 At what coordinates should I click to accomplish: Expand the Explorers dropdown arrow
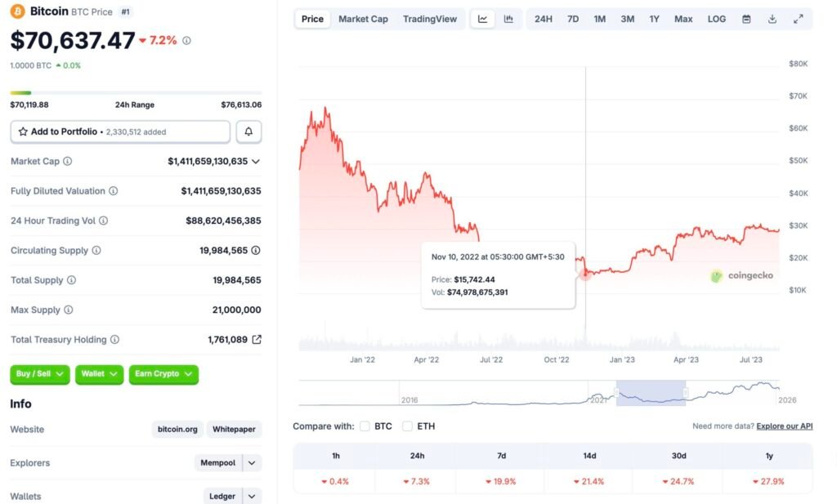(x=253, y=463)
